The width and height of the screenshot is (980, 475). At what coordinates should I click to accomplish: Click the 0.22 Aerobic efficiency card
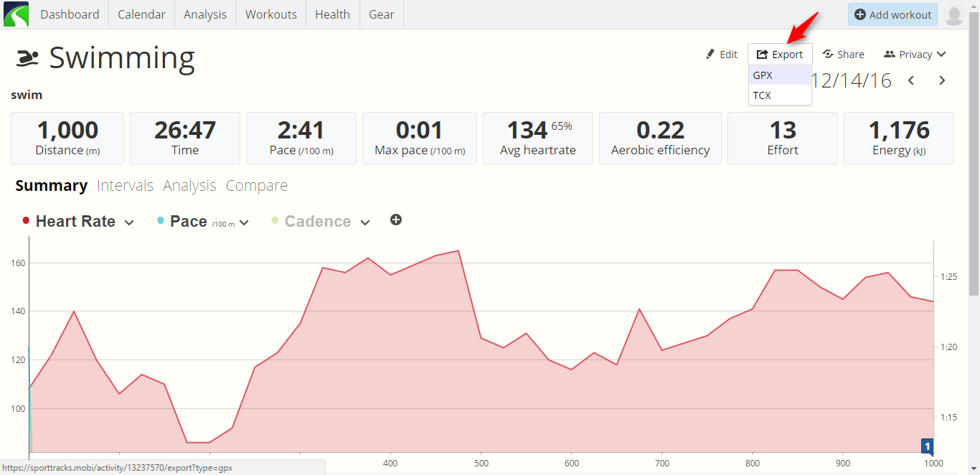pos(660,138)
